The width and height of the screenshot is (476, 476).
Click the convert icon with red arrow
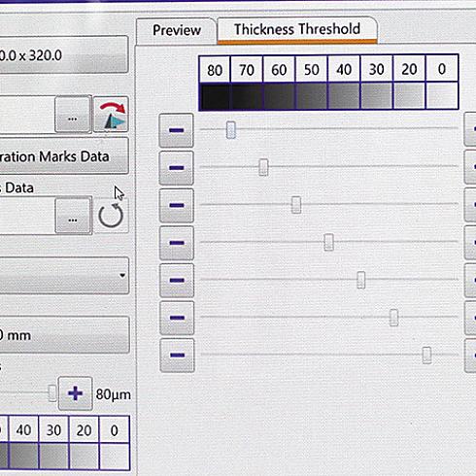tap(111, 115)
